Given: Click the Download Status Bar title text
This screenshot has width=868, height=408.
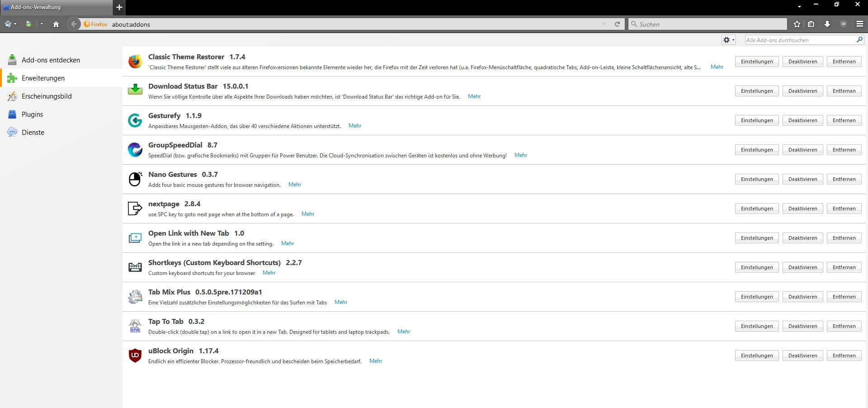Looking at the screenshot, I should click(x=183, y=86).
